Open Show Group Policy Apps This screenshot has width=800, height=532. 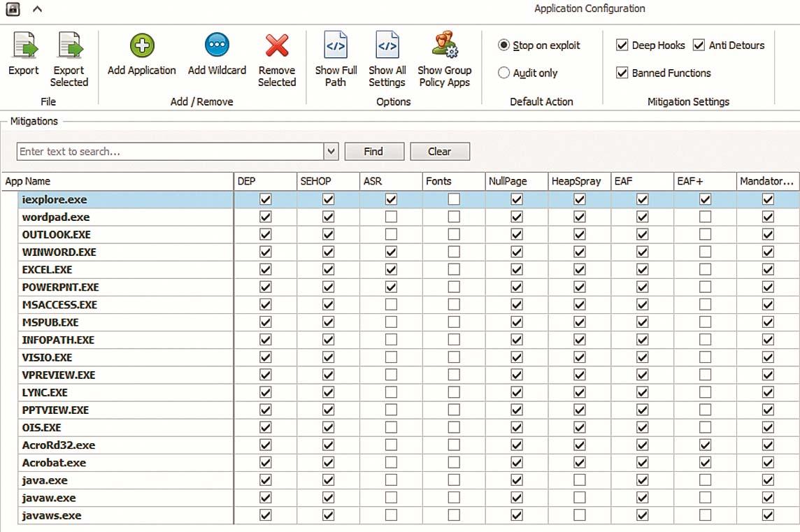445,46
